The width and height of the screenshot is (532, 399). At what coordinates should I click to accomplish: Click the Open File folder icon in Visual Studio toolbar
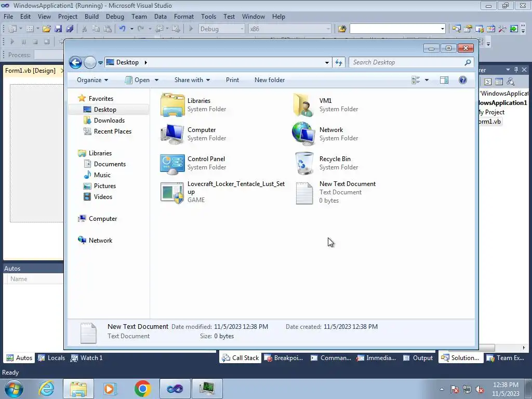[x=46, y=29]
